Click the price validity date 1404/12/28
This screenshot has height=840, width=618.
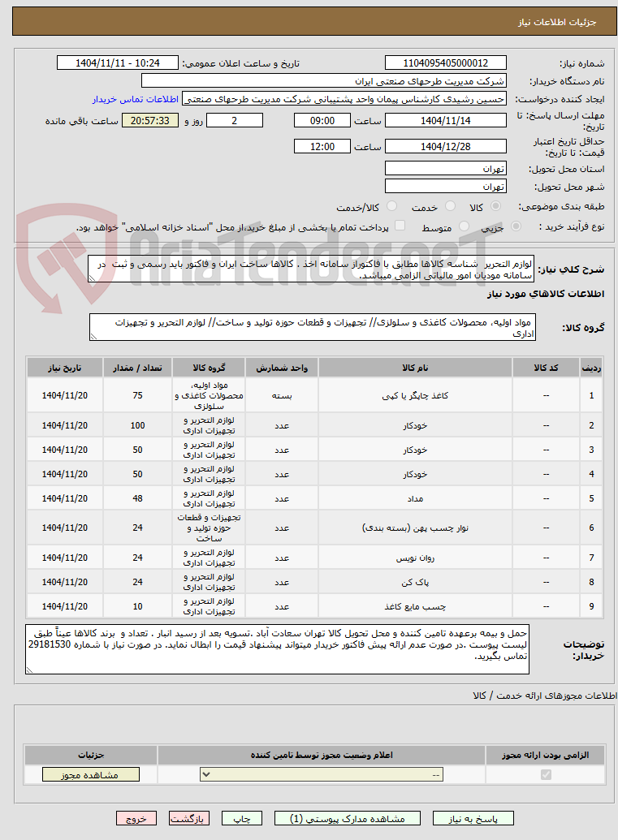[445, 146]
